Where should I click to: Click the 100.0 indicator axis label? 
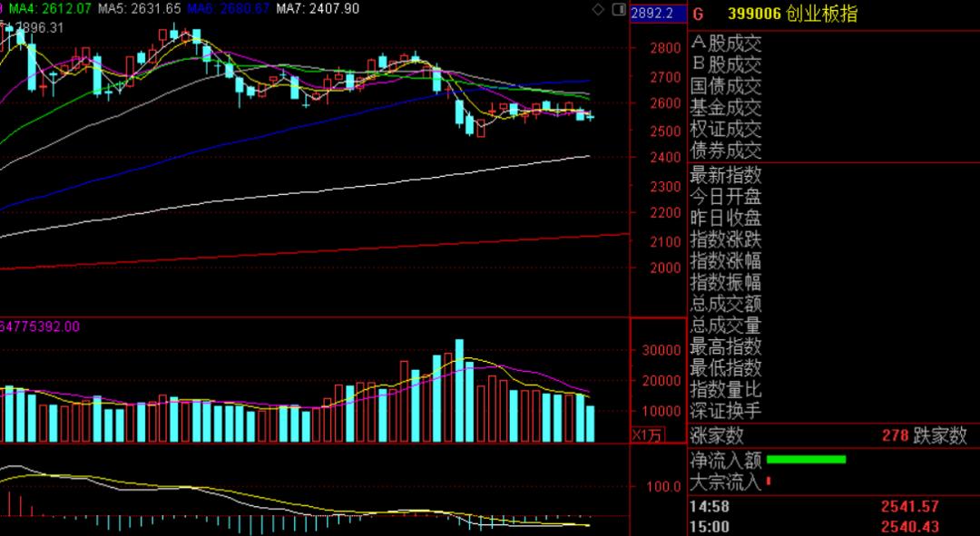click(664, 486)
